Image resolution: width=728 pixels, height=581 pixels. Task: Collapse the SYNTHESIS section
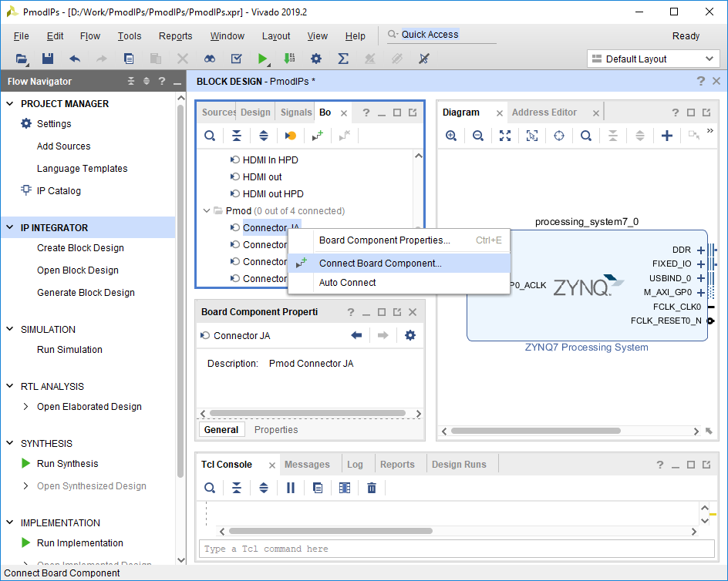click(x=10, y=443)
